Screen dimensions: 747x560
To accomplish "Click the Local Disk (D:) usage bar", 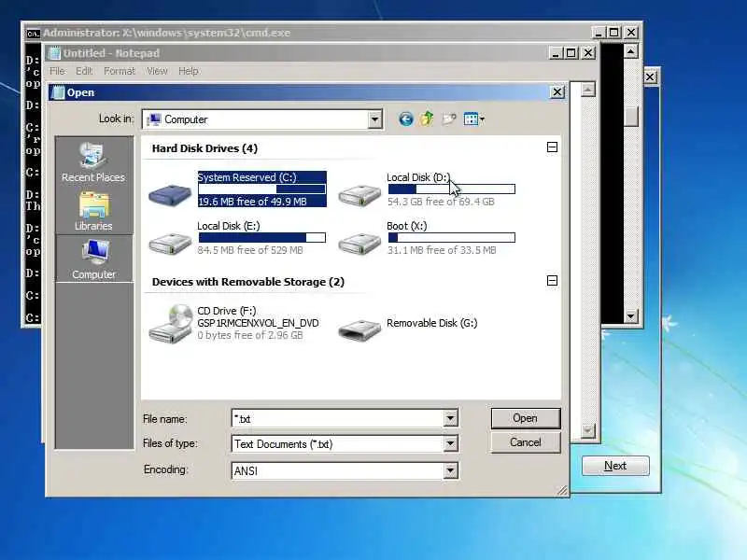I will [x=452, y=189].
